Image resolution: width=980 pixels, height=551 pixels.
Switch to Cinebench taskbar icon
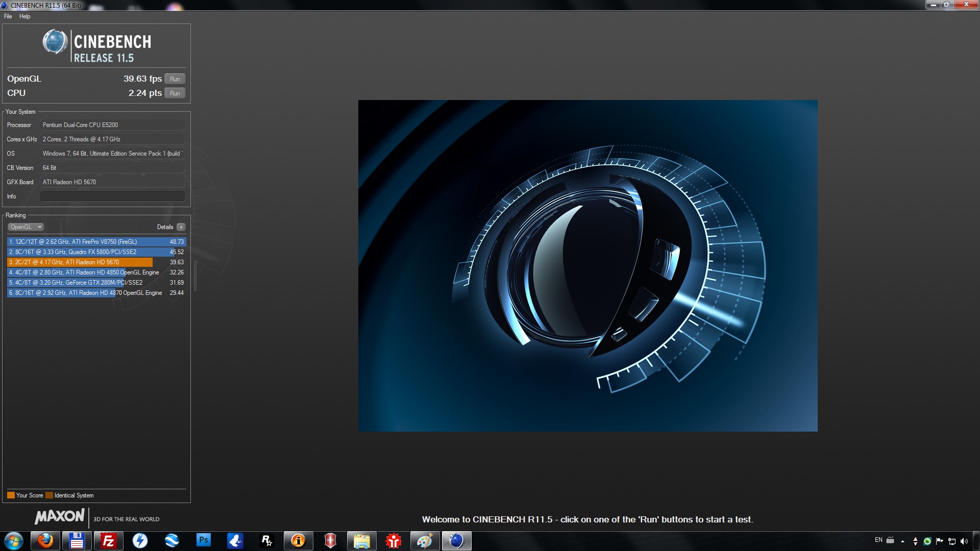coord(456,540)
